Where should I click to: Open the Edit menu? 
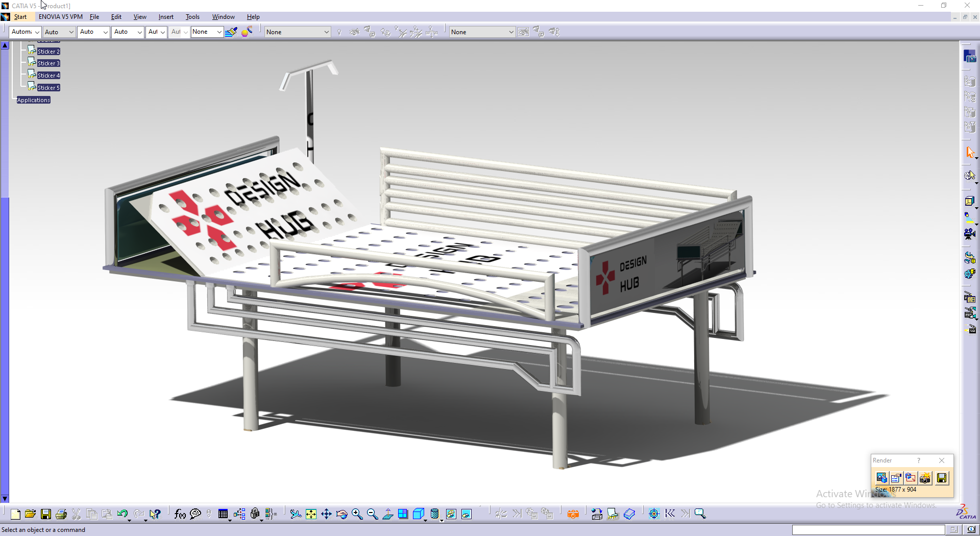(116, 17)
